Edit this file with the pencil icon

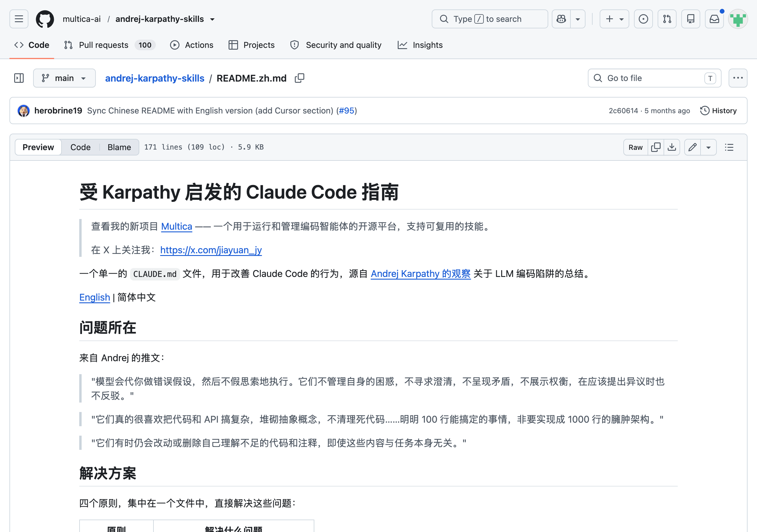tap(692, 147)
